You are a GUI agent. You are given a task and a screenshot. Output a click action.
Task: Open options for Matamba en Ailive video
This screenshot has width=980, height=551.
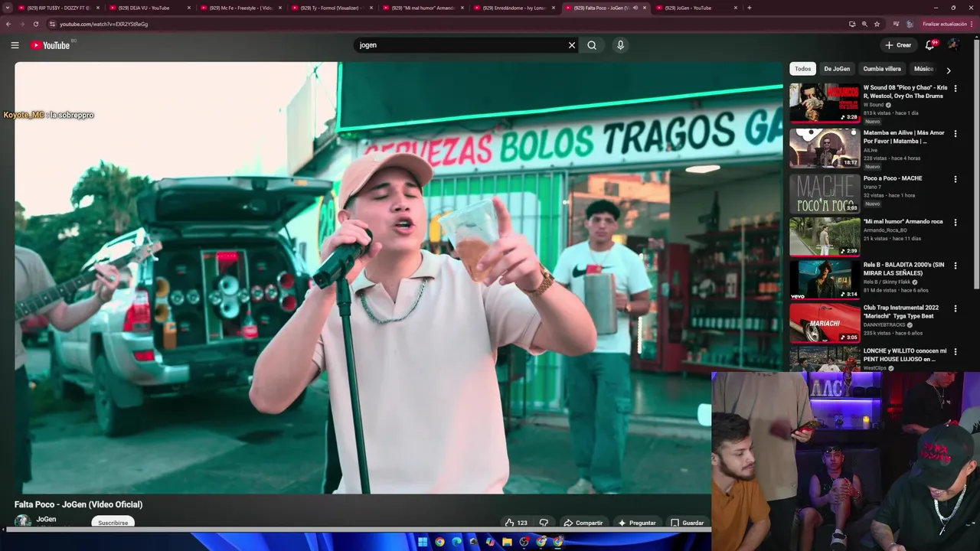pos(955,134)
